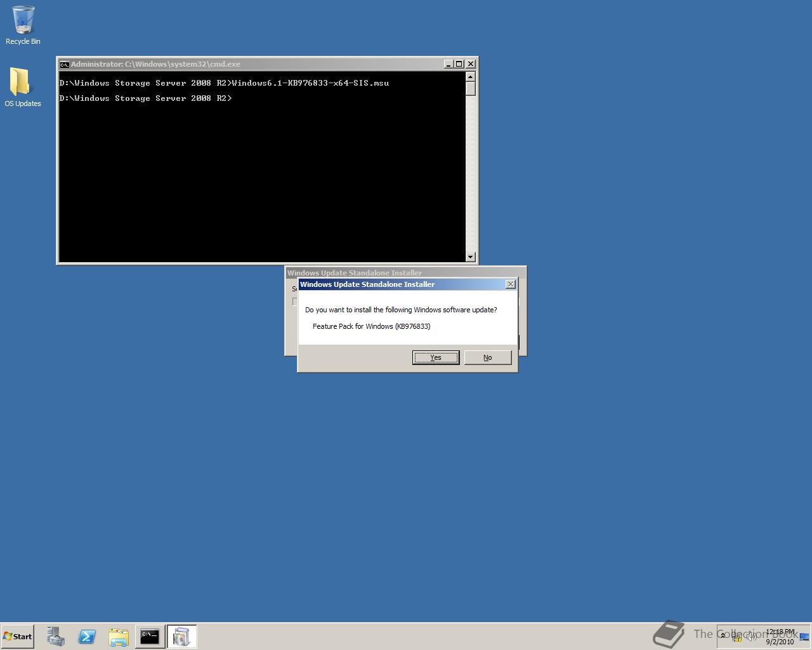
Task: Decline the update with No
Action: pyautogui.click(x=488, y=357)
